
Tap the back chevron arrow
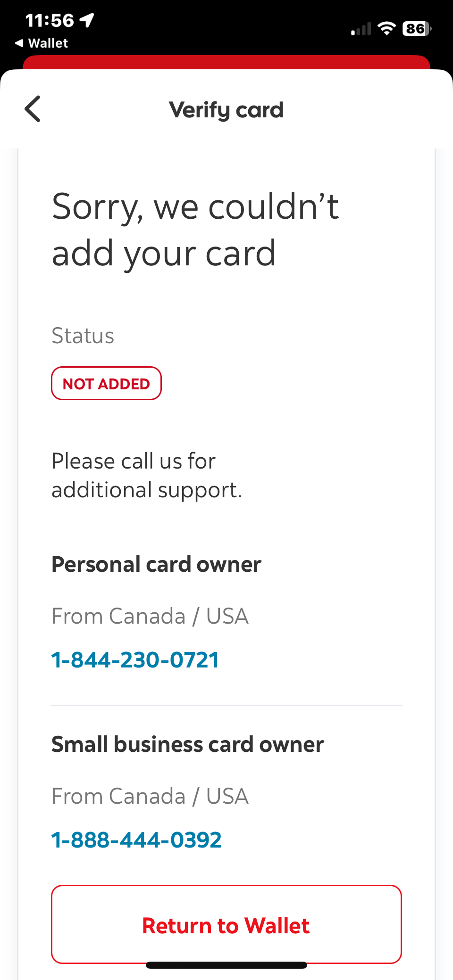[32, 109]
